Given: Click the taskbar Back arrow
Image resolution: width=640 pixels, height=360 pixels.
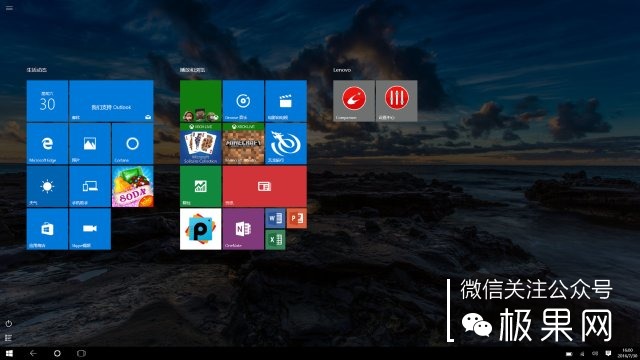Looking at the screenshot, I should click(33, 353).
